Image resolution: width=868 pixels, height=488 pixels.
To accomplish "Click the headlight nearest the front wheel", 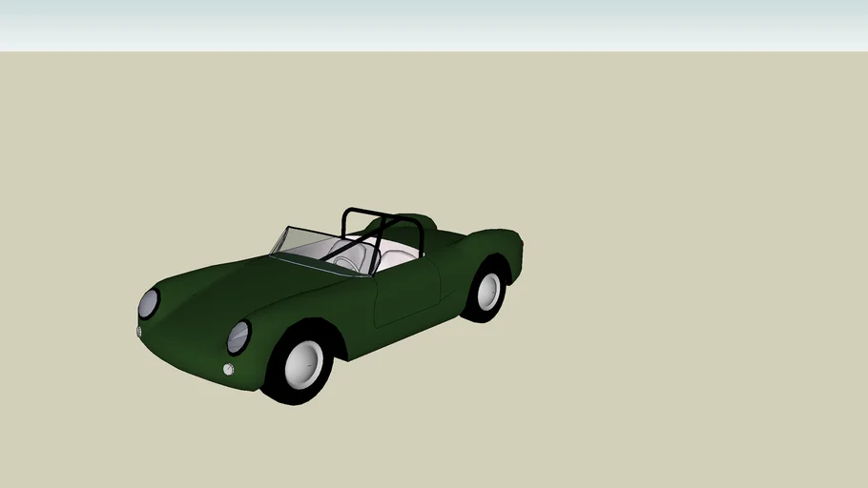I will point(238,336).
